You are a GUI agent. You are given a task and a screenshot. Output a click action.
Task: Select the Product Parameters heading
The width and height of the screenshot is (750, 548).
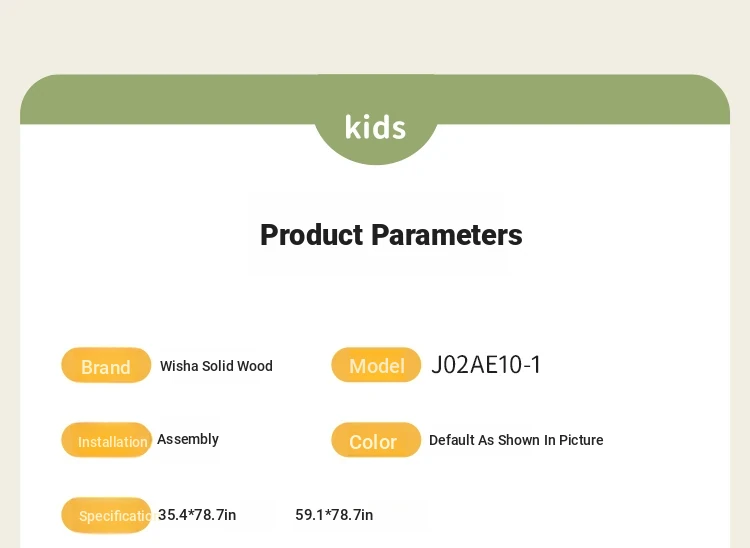pos(391,235)
